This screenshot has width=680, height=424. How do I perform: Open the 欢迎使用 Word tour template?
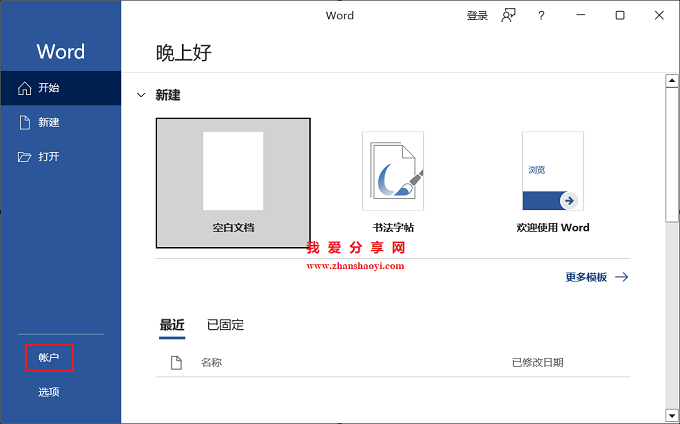coord(553,183)
